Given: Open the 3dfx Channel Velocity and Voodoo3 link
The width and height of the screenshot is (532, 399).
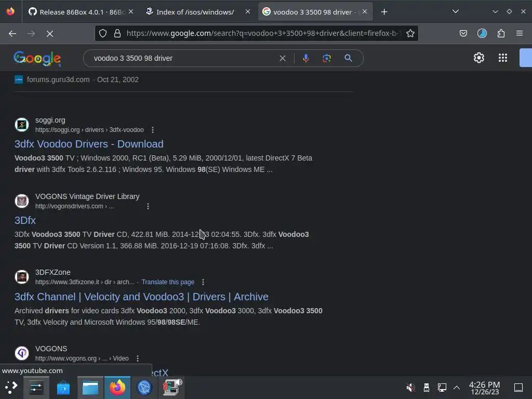Looking at the screenshot, I should 141,297.
